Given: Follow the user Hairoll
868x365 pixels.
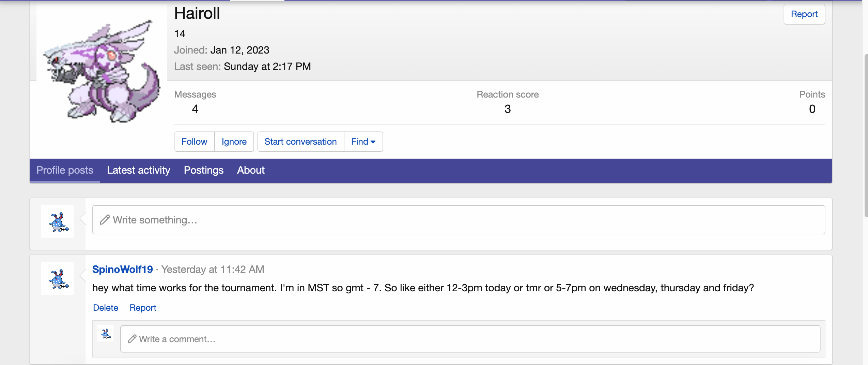Looking at the screenshot, I should 194,142.
